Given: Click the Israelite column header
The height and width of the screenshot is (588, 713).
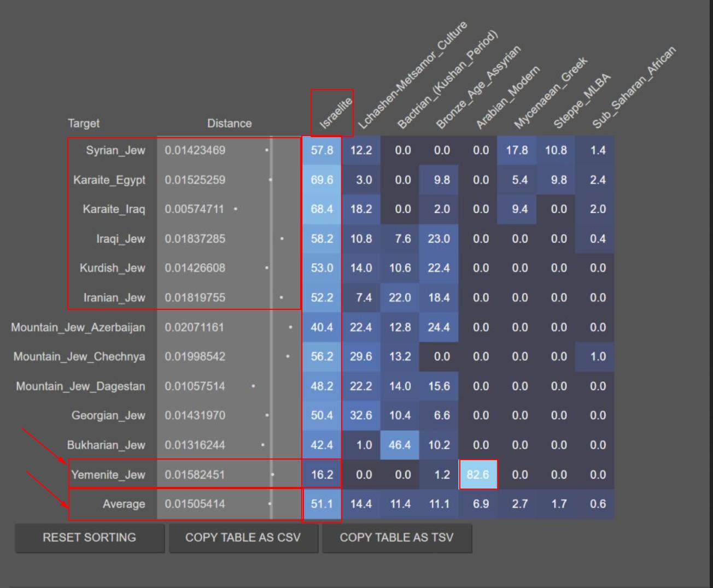Looking at the screenshot, I should tap(335, 114).
